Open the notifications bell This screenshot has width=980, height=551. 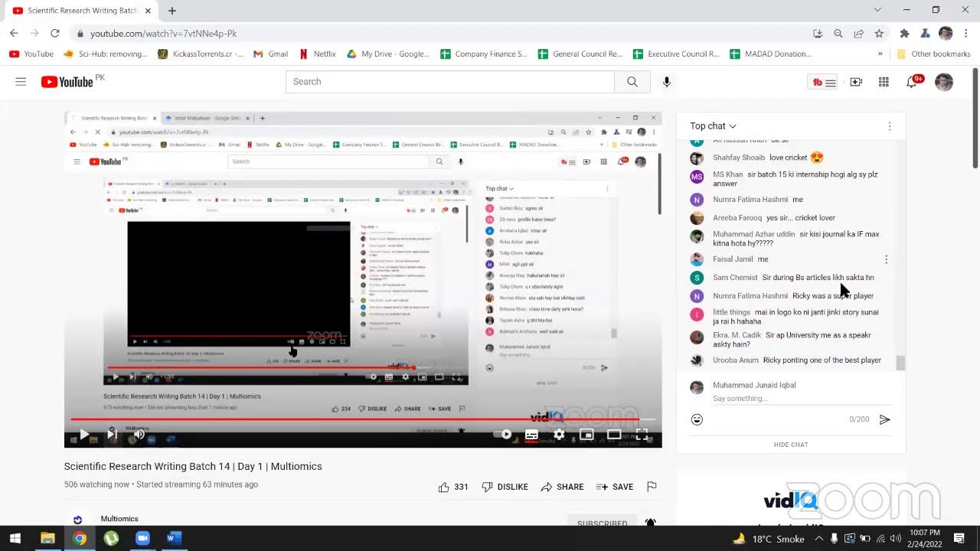(x=913, y=82)
